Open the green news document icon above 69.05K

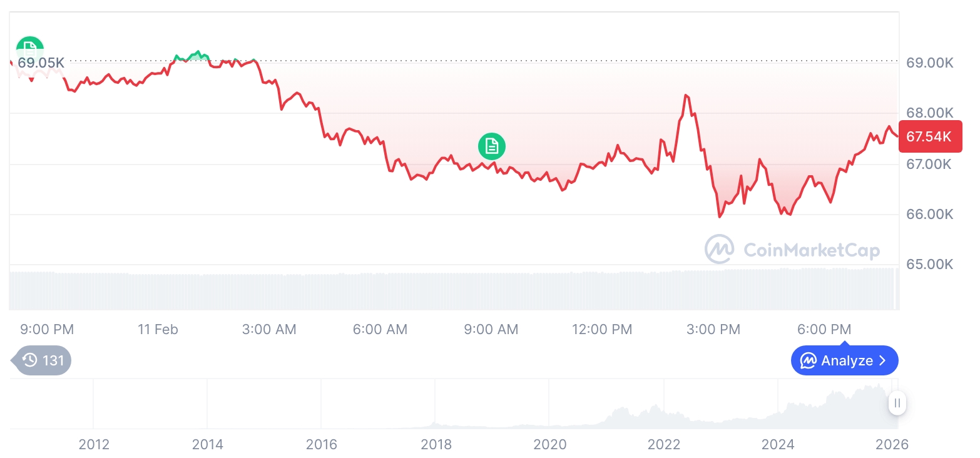click(x=29, y=48)
